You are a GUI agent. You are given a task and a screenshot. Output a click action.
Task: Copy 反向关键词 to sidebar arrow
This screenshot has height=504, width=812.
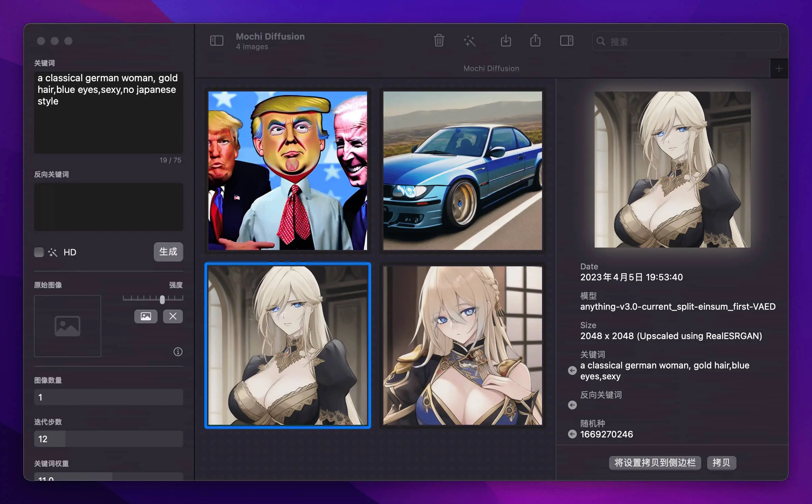coord(572,405)
